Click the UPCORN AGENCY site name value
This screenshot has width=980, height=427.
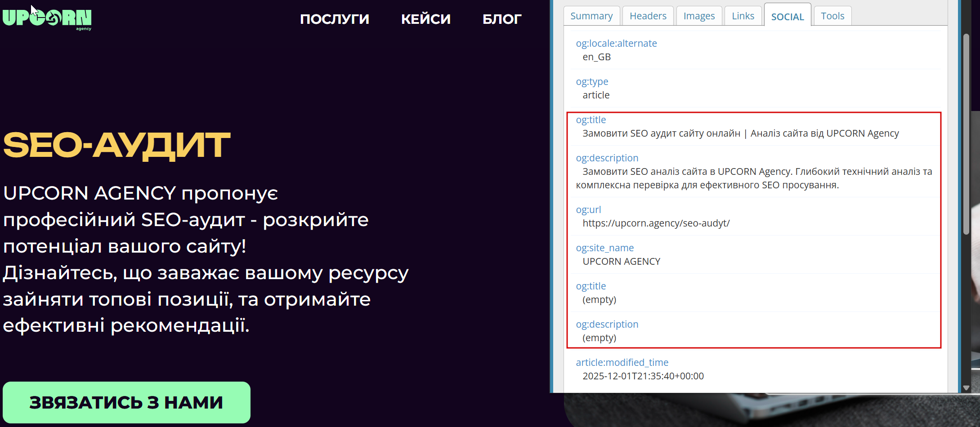(x=621, y=262)
